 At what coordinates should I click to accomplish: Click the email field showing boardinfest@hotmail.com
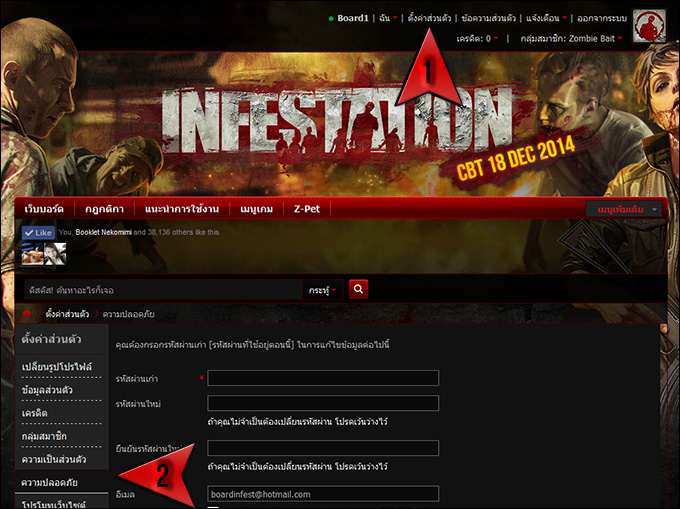point(323,494)
